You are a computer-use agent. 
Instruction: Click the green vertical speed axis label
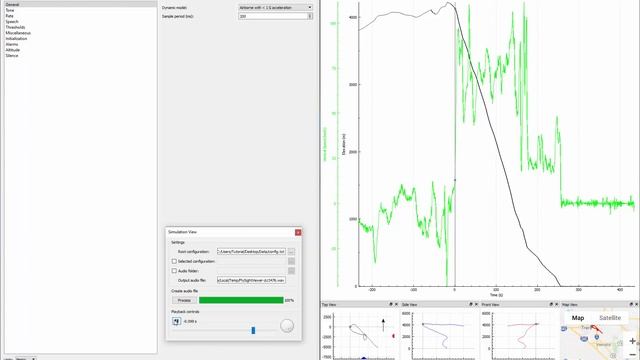325,144
